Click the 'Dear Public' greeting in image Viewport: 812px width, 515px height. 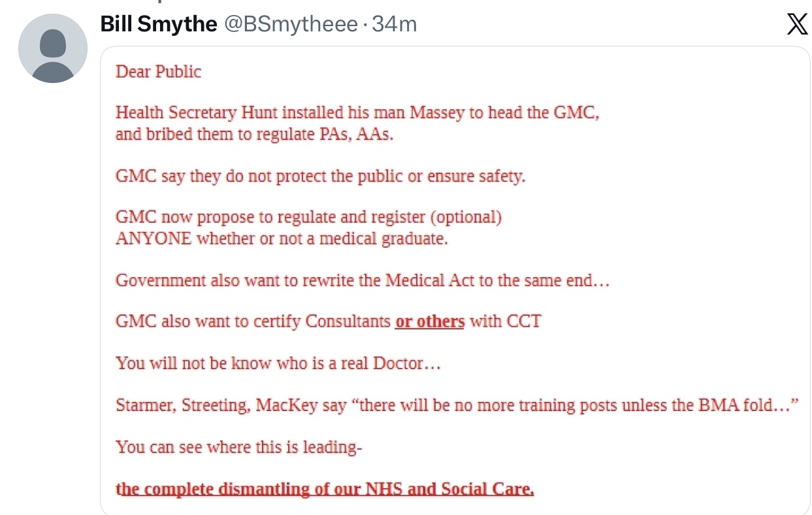[159, 71]
